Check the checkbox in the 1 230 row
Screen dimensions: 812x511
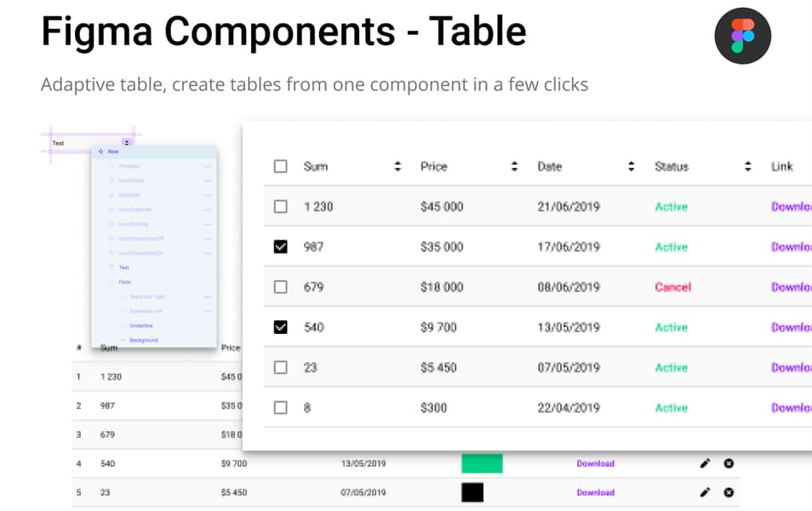coord(281,206)
